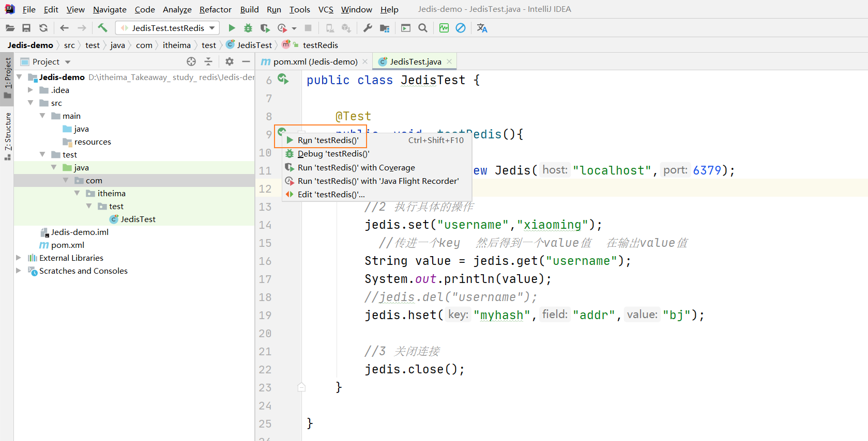The image size is (868, 441).
Task: Expand the .idea folder node
Action: tap(31, 90)
